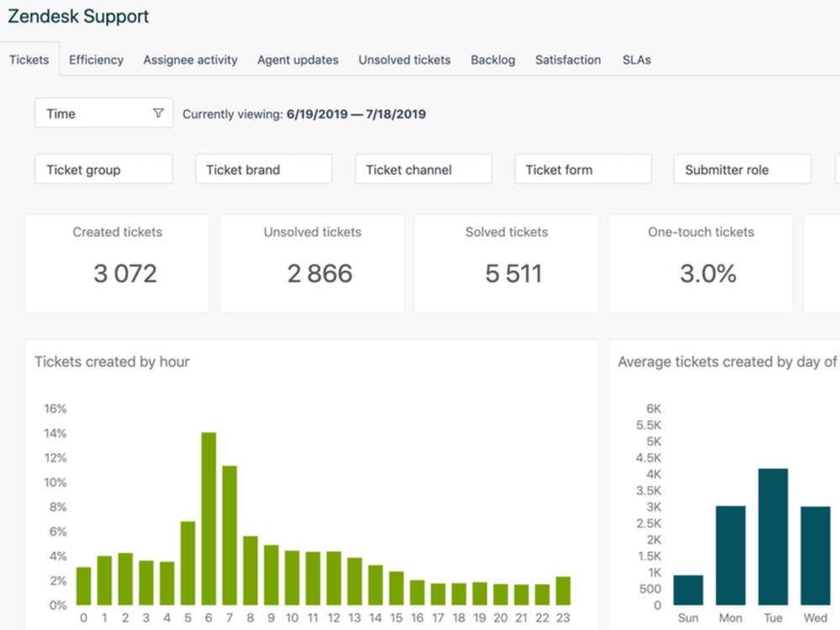Click the date range 6/19/2019 — 7/18/2019
Screen dimensions: 840x630
tap(356, 114)
